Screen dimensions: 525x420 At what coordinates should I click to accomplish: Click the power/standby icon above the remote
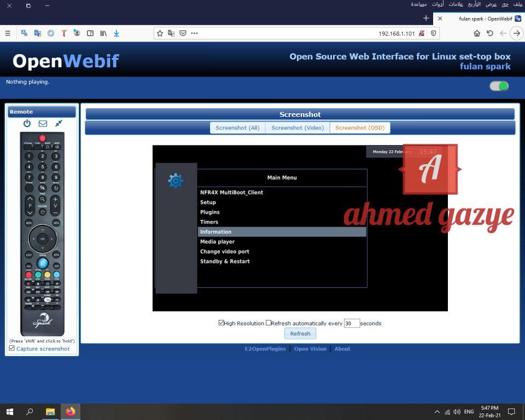(27, 124)
